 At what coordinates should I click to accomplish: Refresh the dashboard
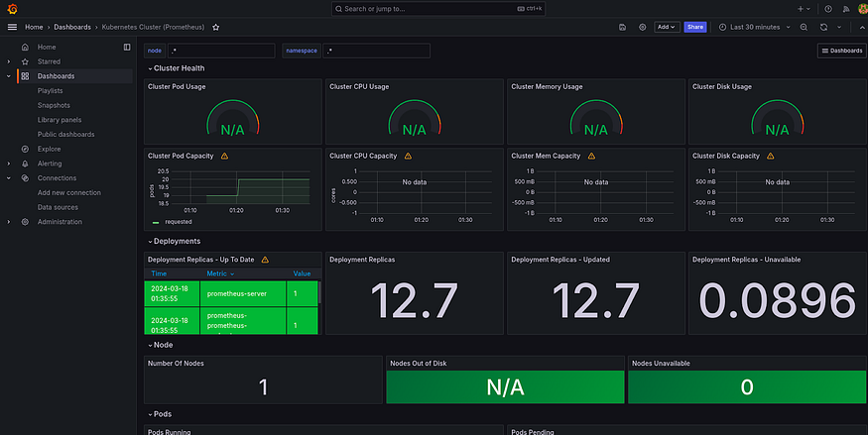pos(823,27)
